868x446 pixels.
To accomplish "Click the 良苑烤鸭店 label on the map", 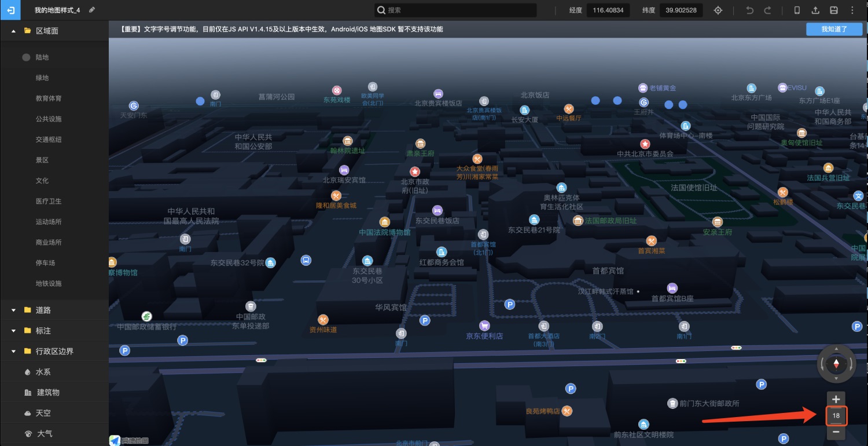I will pyautogui.click(x=543, y=411).
